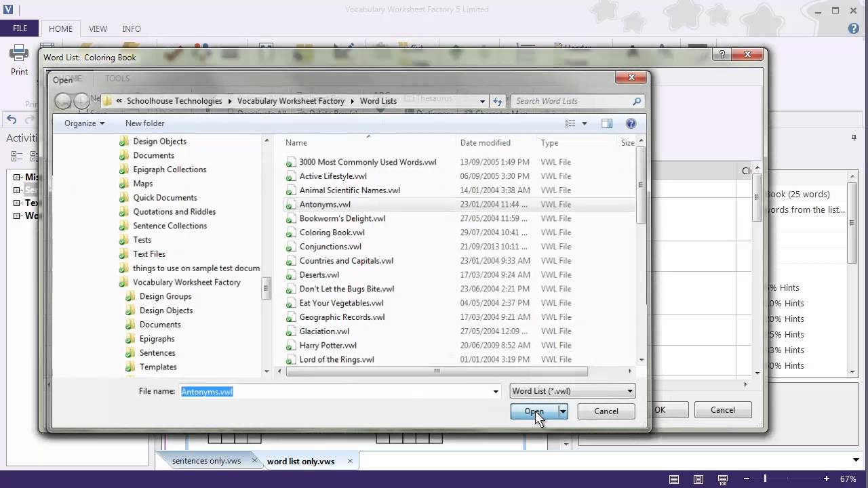Click the Back navigation arrow in the Open dialog
The height and width of the screenshot is (488, 868).
point(63,101)
